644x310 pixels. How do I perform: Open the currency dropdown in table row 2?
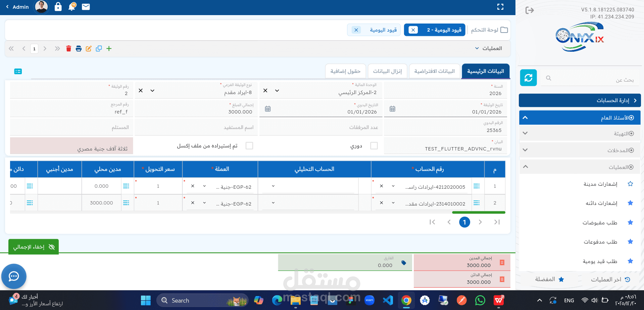204,203
